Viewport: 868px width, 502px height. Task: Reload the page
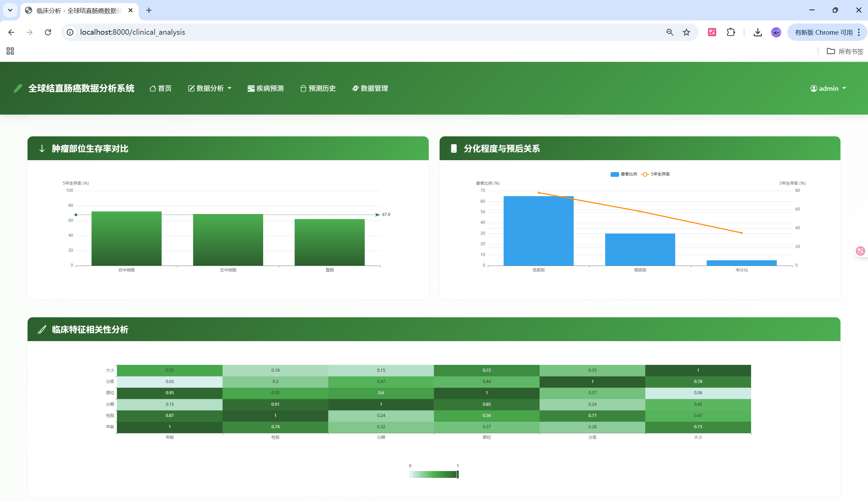coord(48,32)
